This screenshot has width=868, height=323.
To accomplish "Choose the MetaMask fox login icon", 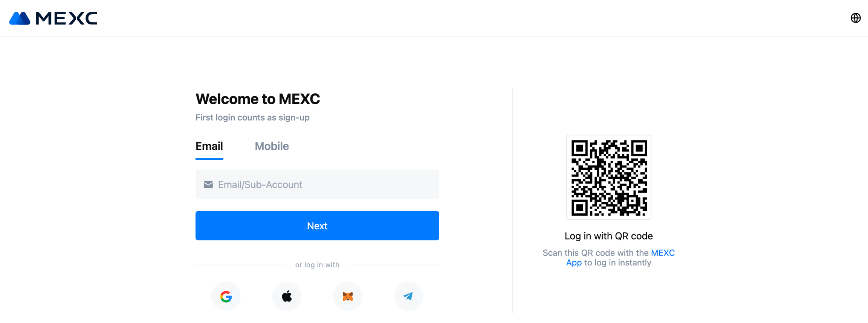I will 348,297.
